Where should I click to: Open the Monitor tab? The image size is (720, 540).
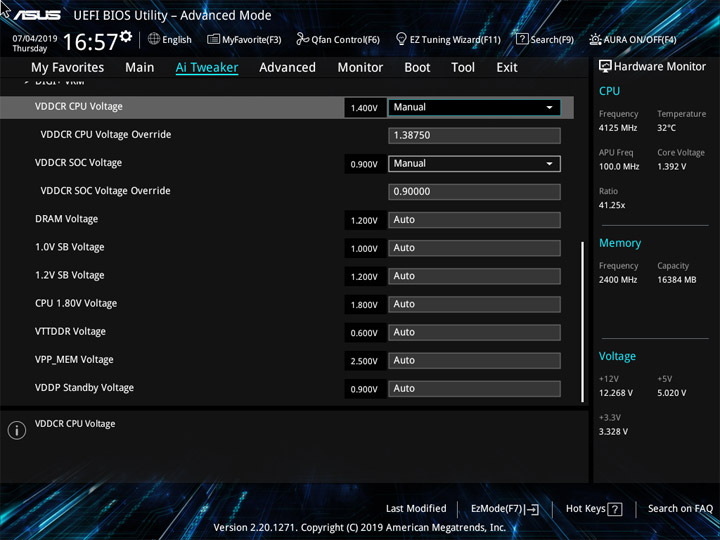click(360, 68)
